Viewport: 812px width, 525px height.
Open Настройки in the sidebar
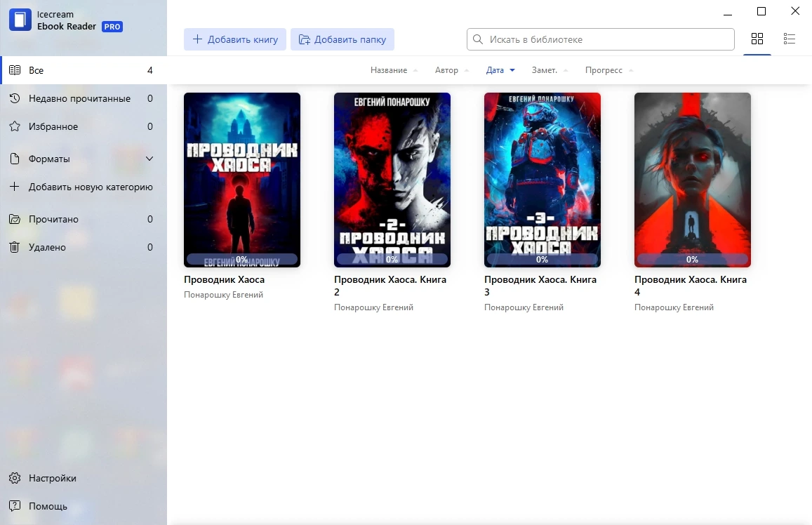[x=84, y=478]
